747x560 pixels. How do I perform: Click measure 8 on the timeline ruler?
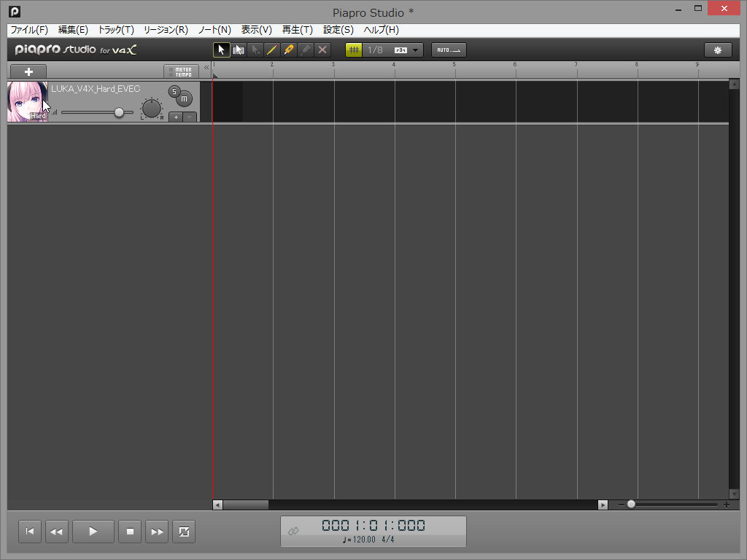[636, 65]
